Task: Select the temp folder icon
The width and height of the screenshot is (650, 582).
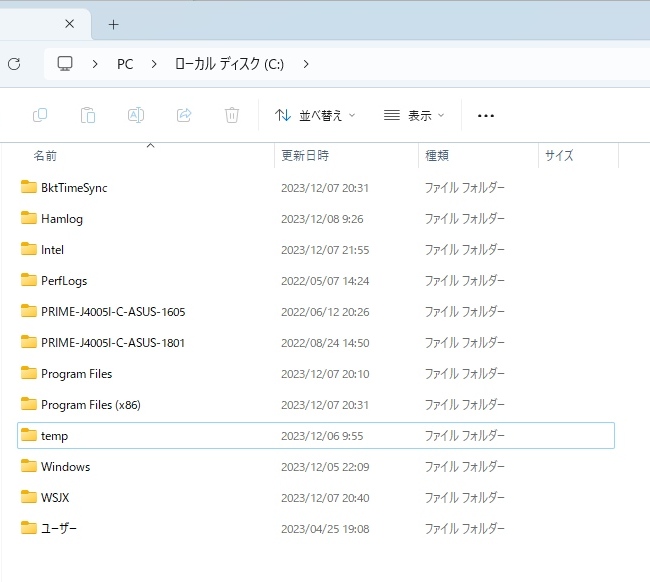Action: (29, 435)
